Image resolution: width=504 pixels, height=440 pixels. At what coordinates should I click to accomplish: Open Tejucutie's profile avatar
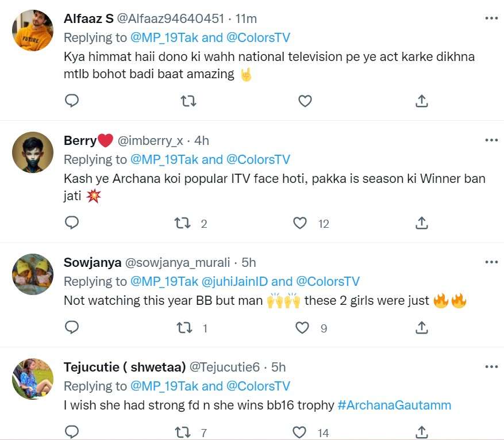(33, 378)
